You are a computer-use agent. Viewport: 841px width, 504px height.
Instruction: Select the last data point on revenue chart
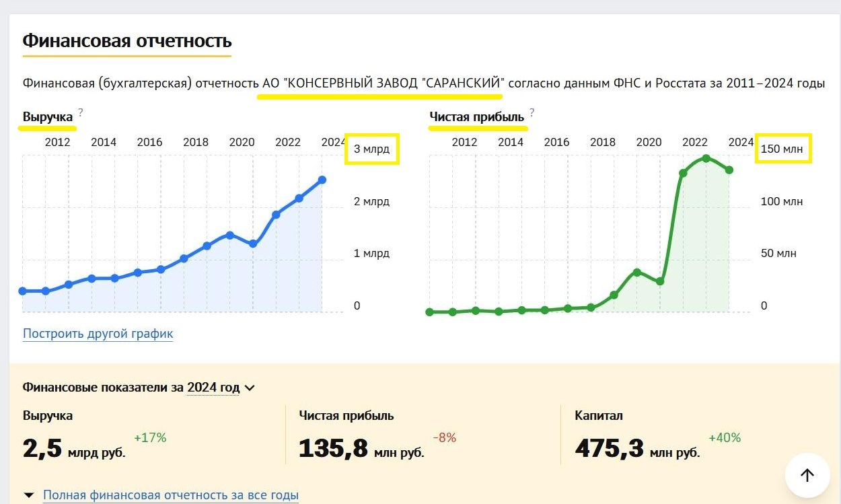tap(322, 180)
